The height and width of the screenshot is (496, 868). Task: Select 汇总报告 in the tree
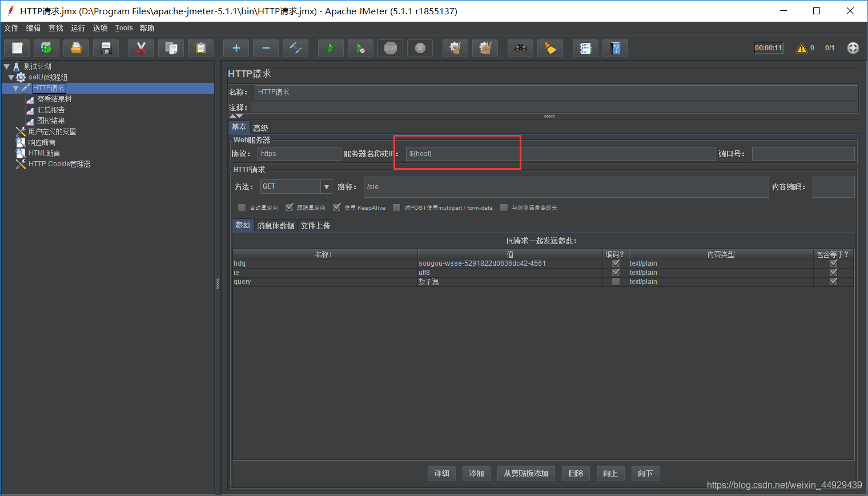51,110
